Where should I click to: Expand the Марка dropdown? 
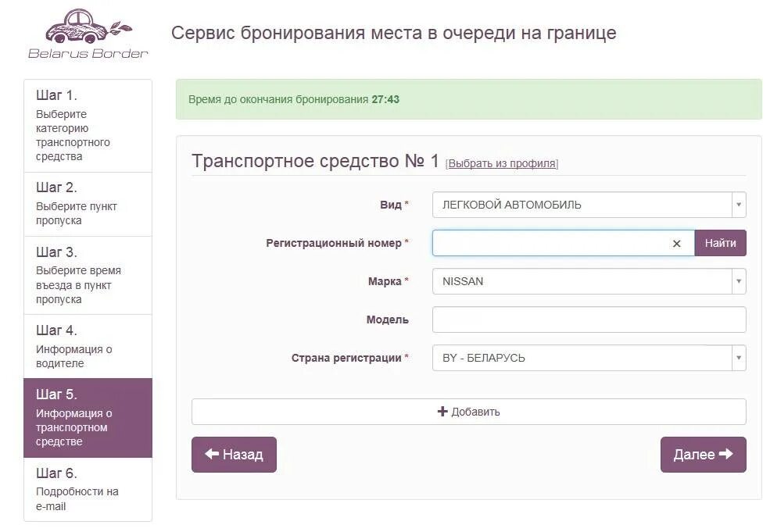click(738, 281)
